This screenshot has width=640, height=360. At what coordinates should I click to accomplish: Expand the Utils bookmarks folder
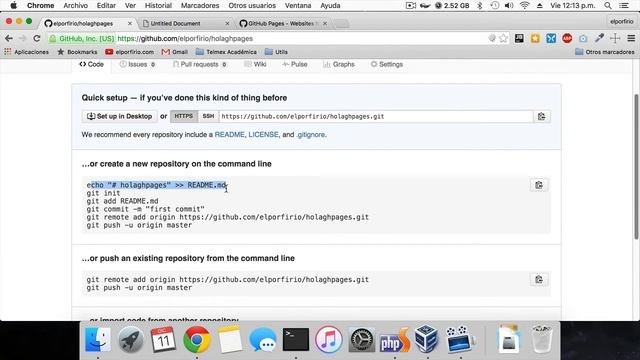point(276,52)
